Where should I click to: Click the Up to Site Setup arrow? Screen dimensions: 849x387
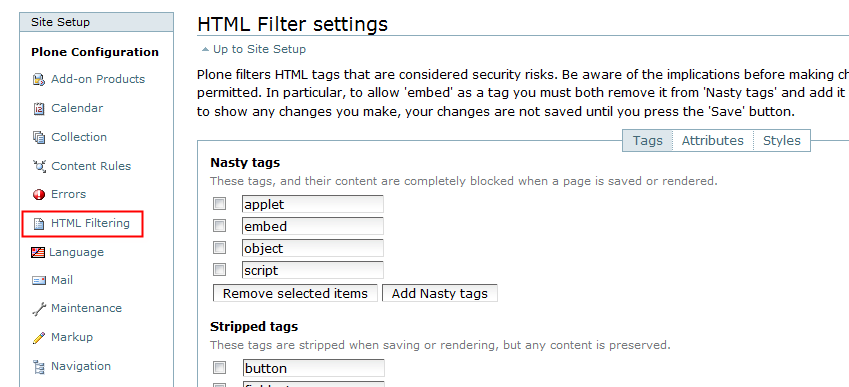(x=205, y=49)
